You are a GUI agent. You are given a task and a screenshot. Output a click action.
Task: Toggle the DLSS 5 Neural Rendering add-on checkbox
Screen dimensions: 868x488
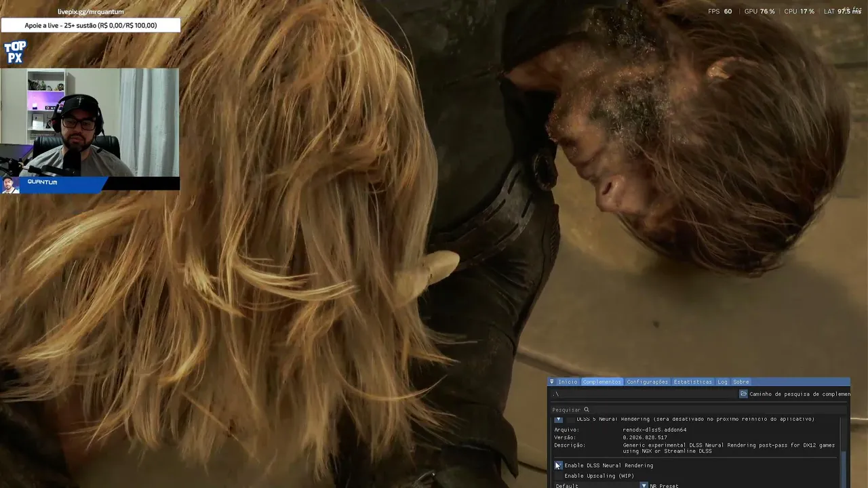570,420
